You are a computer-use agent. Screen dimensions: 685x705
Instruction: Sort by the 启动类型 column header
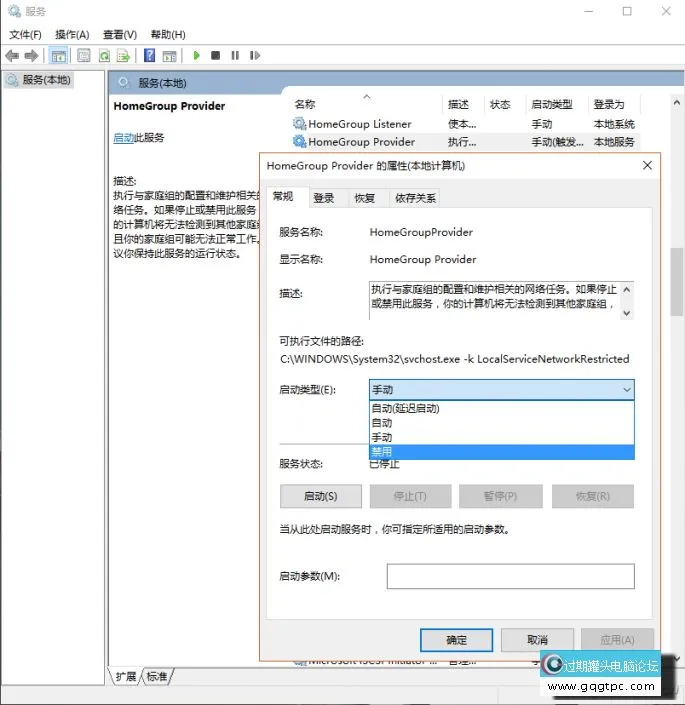[556, 104]
